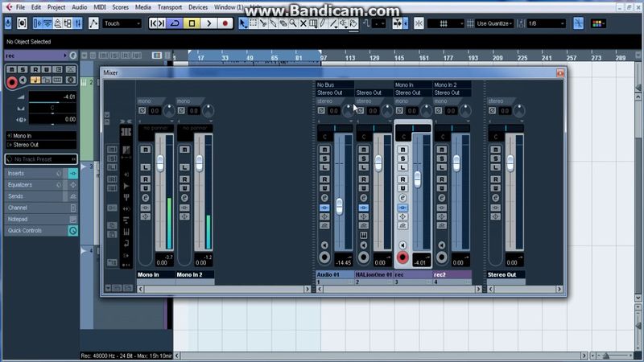
Task: Click monitor button on rec mixer channel
Action: pos(402,245)
